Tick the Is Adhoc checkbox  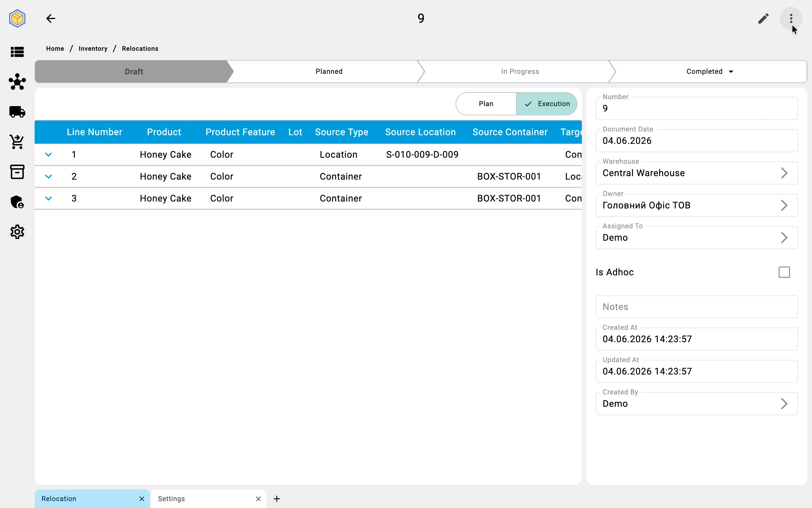pos(784,272)
